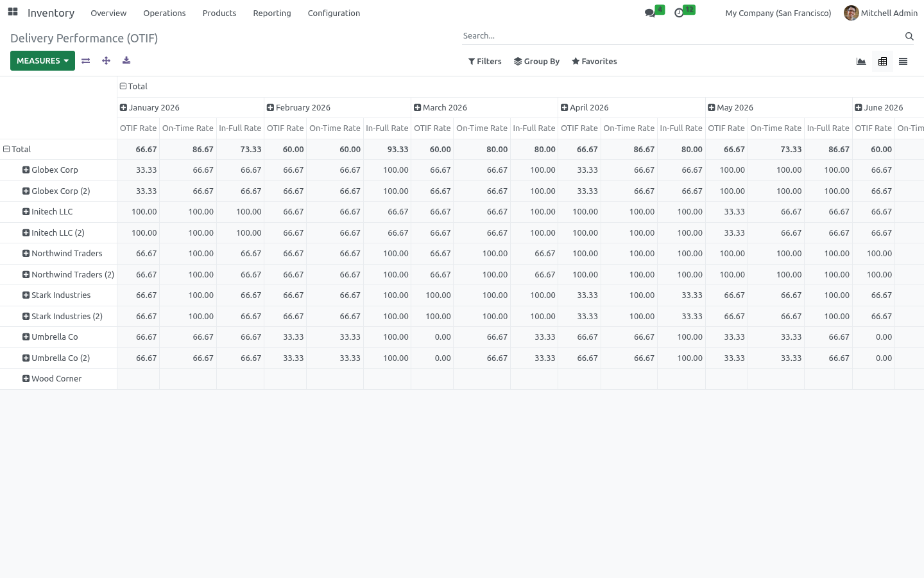Switch to list view
Screen dimensions: 924x578
point(903,62)
